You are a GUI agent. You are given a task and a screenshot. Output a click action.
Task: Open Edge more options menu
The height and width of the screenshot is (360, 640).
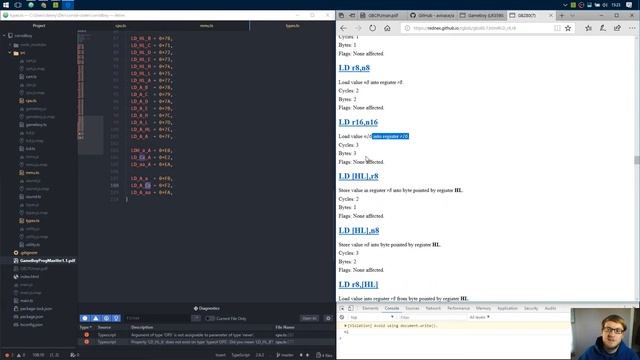(632, 28)
